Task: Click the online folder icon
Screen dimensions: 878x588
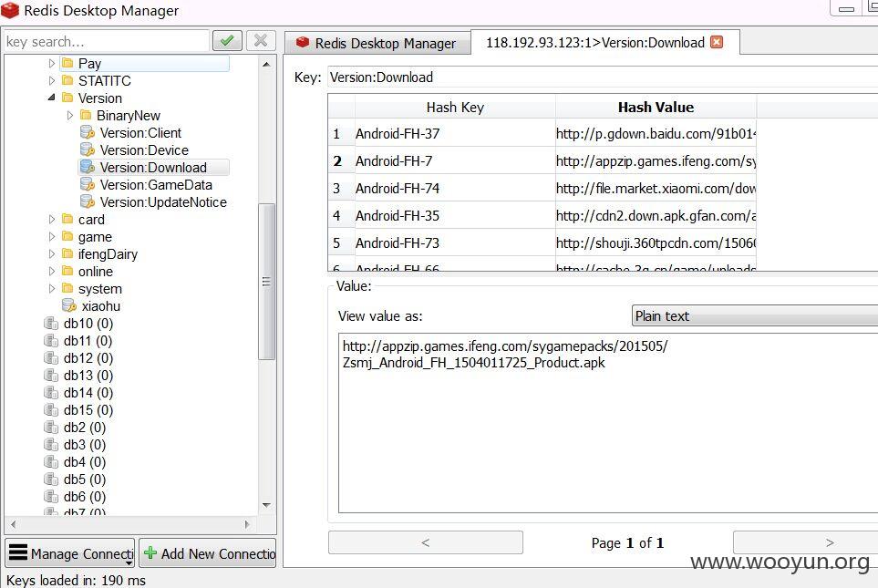Action: 67,271
